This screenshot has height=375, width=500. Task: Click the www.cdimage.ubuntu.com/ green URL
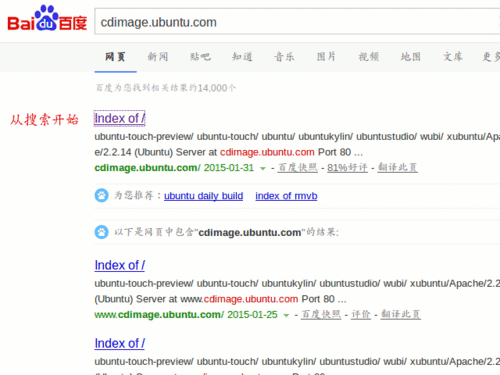point(159,315)
